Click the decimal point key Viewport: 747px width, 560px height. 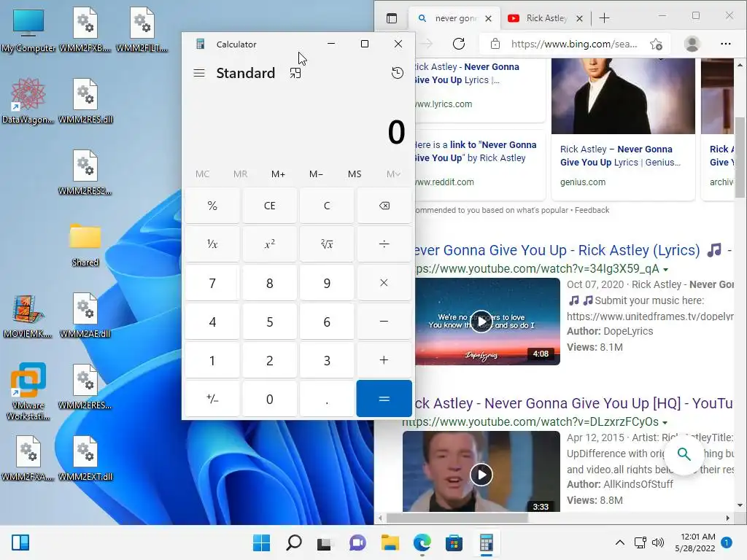pyautogui.click(x=327, y=399)
